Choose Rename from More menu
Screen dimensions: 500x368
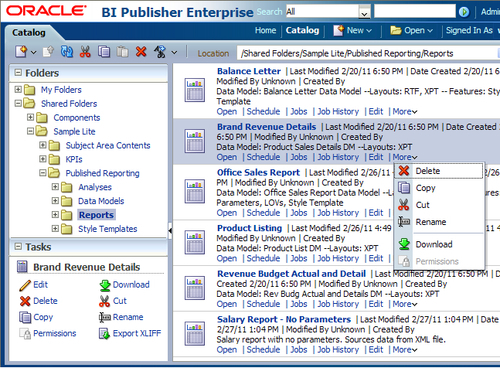click(x=439, y=222)
